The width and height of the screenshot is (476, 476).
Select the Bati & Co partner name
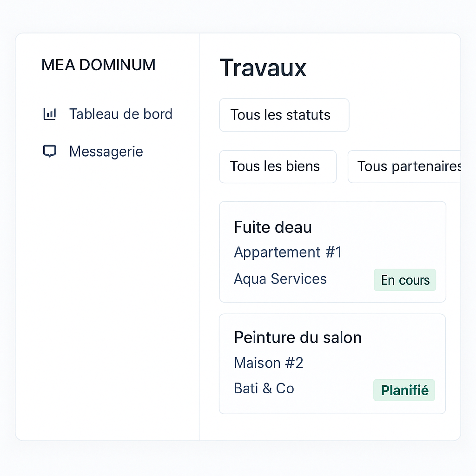point(264,389)
